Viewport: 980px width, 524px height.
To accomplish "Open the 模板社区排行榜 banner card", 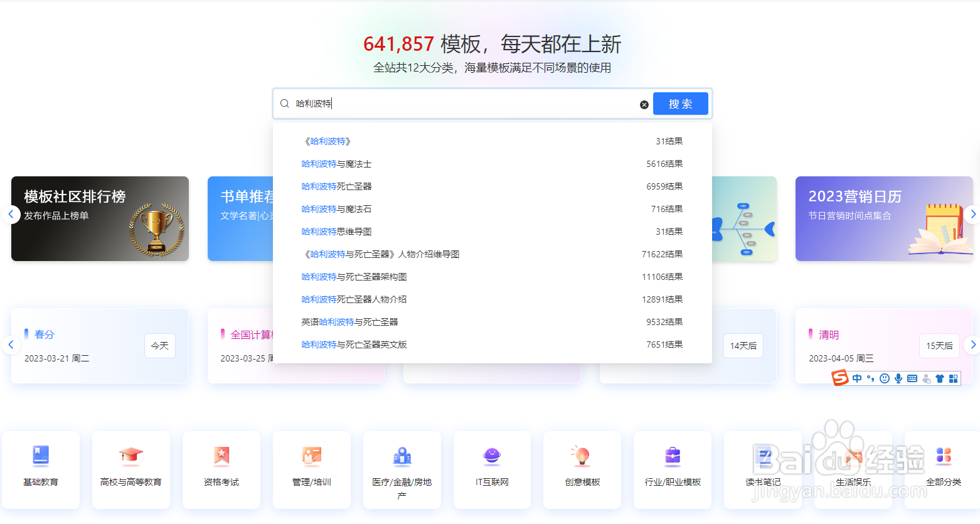I will click(100, 218).
